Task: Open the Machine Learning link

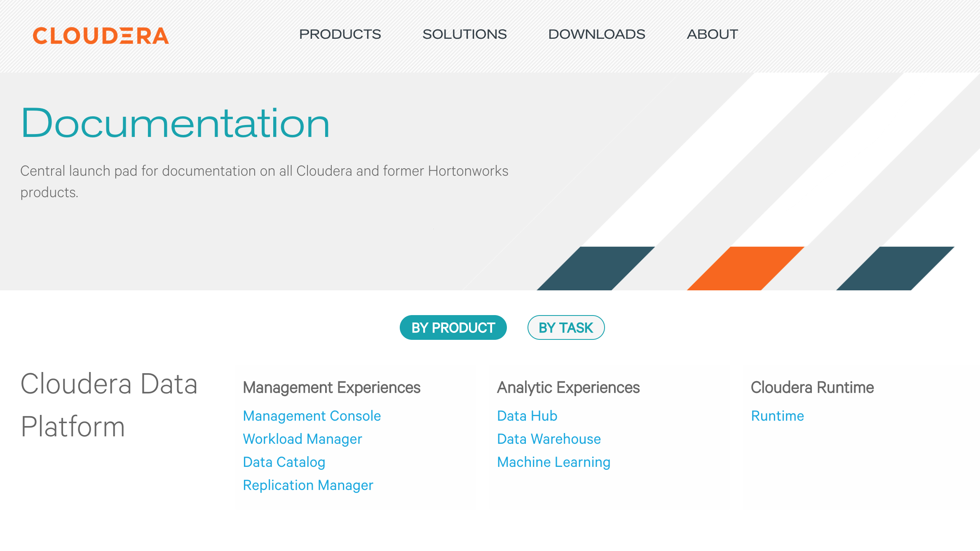Action: tap(554, 462)
